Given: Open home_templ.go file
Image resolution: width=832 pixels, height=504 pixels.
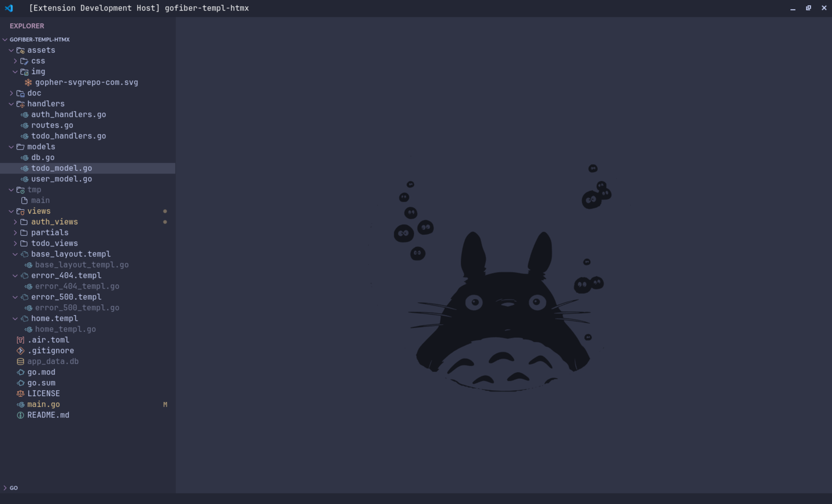Looking at the screenshot, I should (x=87, y=329).
